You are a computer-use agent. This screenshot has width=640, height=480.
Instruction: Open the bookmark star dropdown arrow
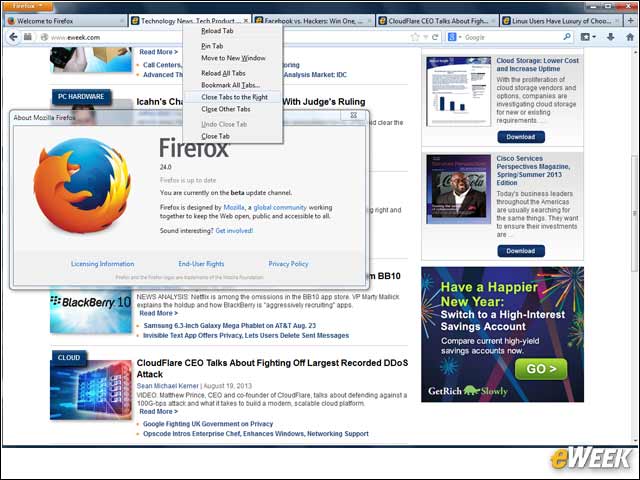point(425,37)
